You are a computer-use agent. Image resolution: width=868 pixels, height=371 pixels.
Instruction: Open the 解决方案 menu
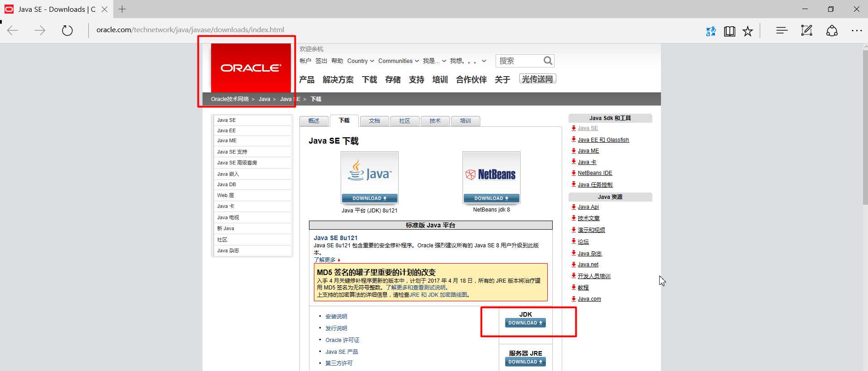(338, 80)
